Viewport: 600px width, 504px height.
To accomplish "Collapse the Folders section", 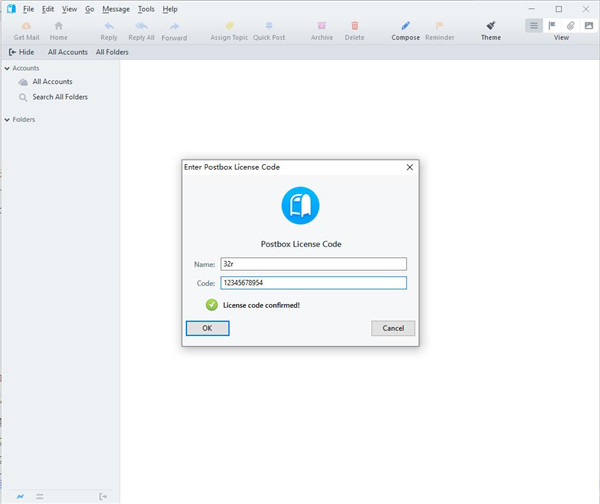I will pos(7,120).
